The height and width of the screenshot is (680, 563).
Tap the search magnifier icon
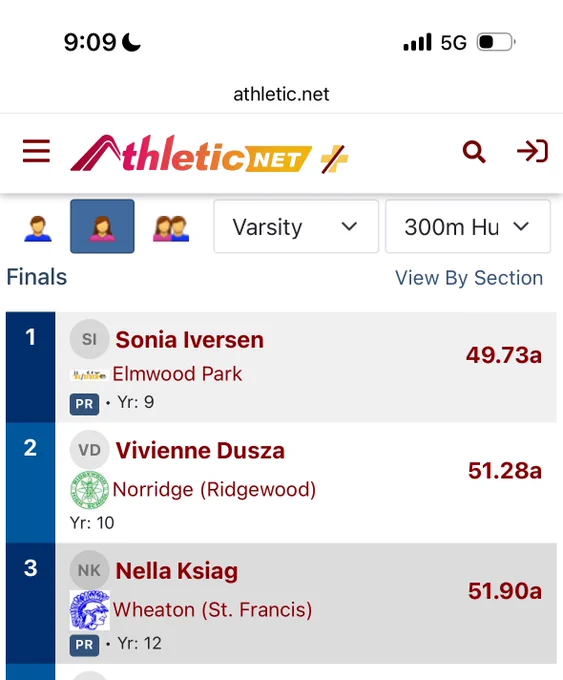pyautogui.click(x=474, y=152)
